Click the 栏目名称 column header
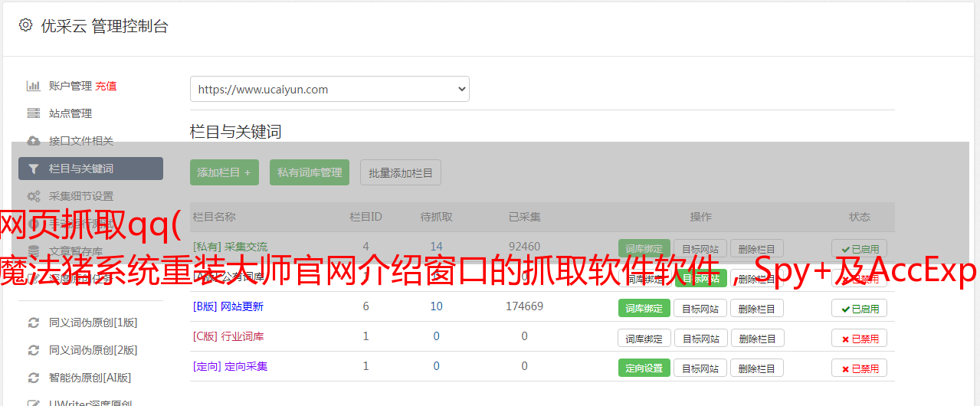This screenshot has height=406, width=980. coord(215,217)
